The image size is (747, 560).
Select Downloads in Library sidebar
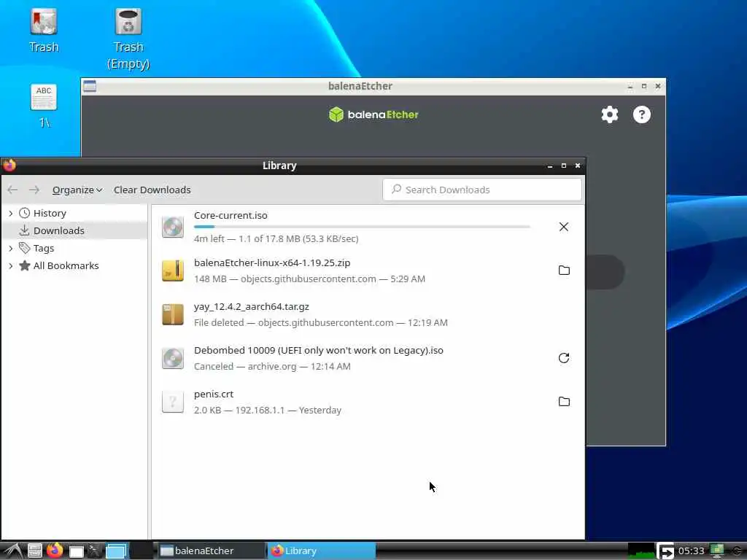(x=58, y=230)
